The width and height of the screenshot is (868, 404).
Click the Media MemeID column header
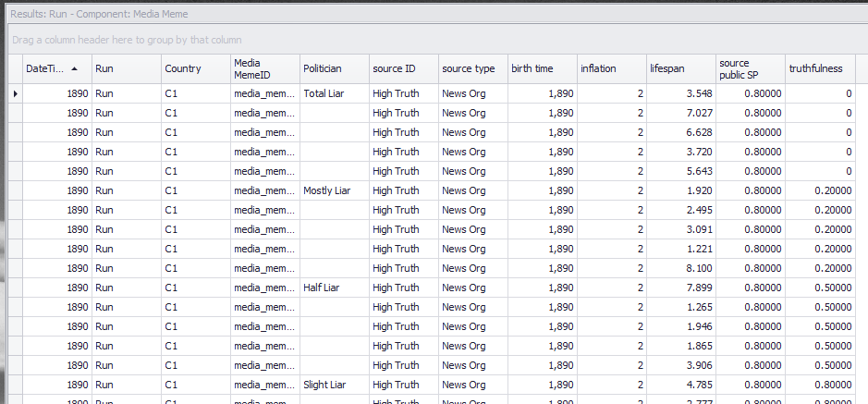tap(265, 68)
